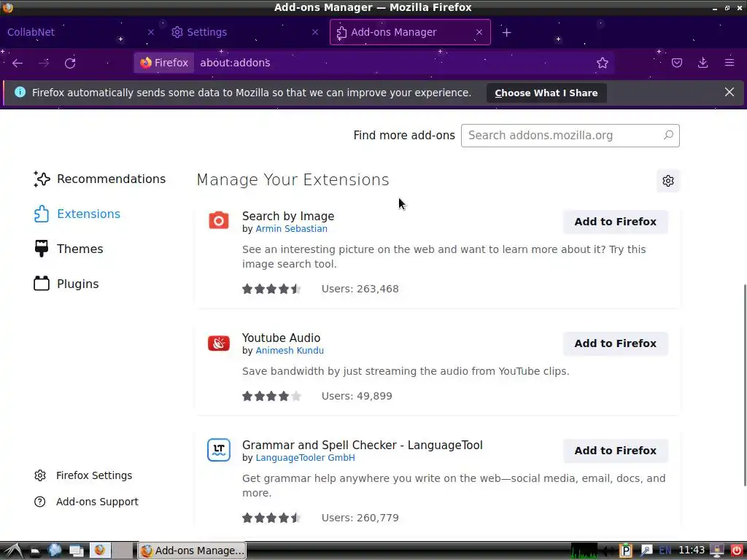Open the Plugins category

(x=66, y=284)
